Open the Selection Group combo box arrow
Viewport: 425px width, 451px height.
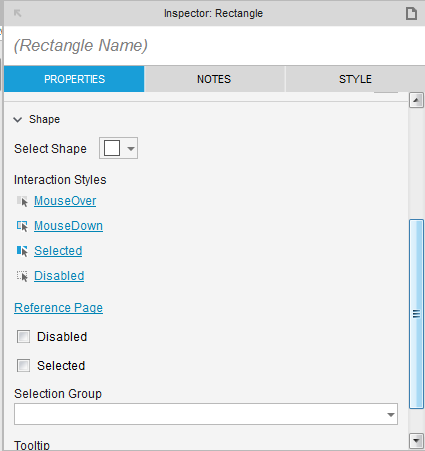[x=391, y=414]
